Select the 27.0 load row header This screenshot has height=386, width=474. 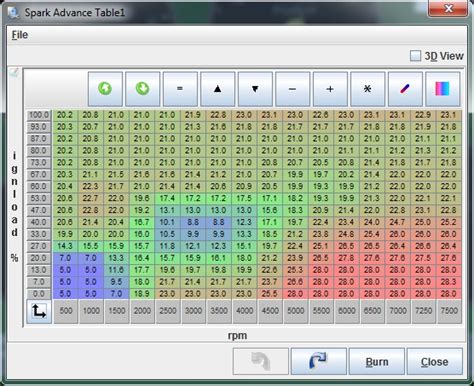[x=39, y=246]
